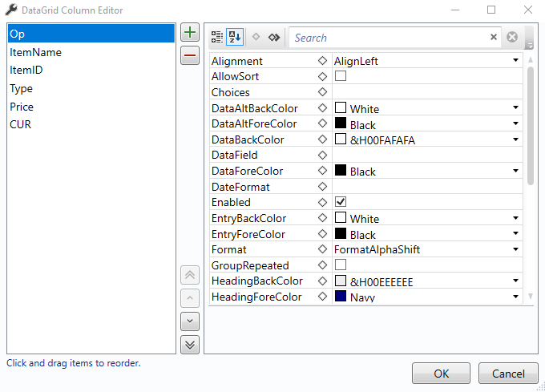This screenshot has height=392, width=545.
Task: Click the EntryForeColor property label
Action: [248, 234]
